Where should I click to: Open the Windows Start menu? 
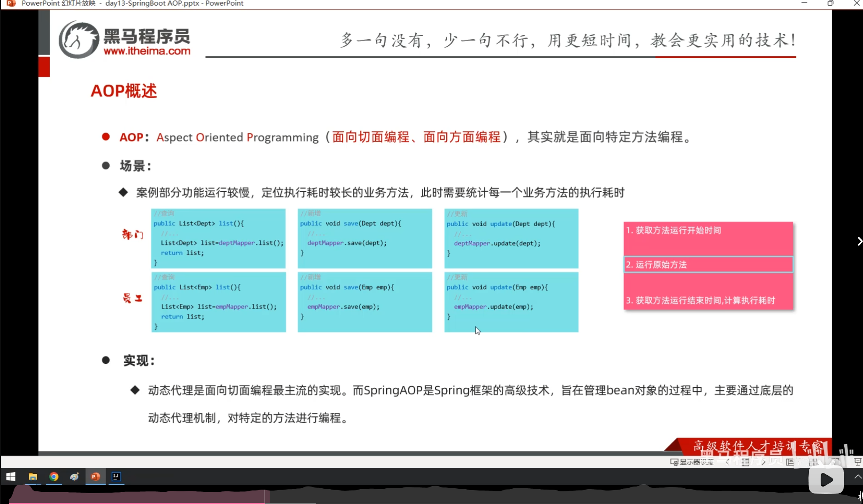pos(11,476)
